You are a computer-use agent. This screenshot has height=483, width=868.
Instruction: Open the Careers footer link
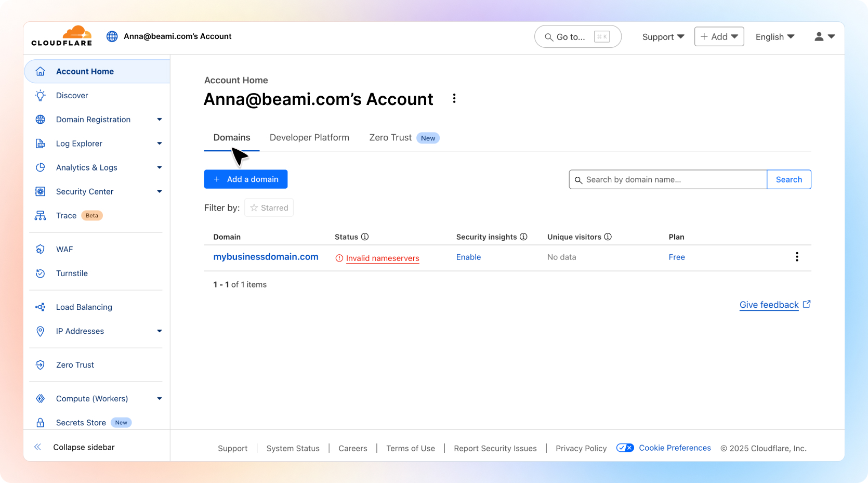pos(353,448)
